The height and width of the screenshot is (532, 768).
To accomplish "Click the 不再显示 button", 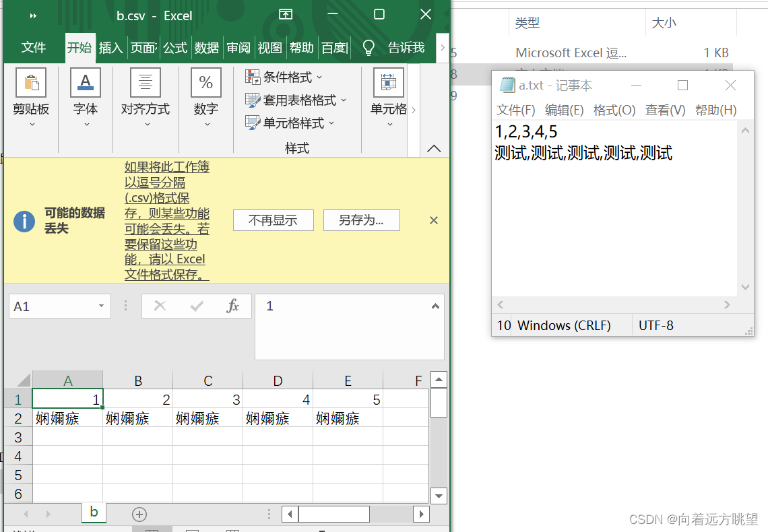I will click(x=273, y=220).
